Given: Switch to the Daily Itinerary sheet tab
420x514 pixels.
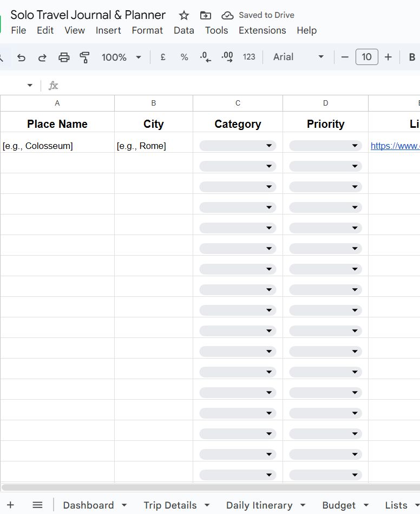Looking at the screenshot, I should (259, 505).
